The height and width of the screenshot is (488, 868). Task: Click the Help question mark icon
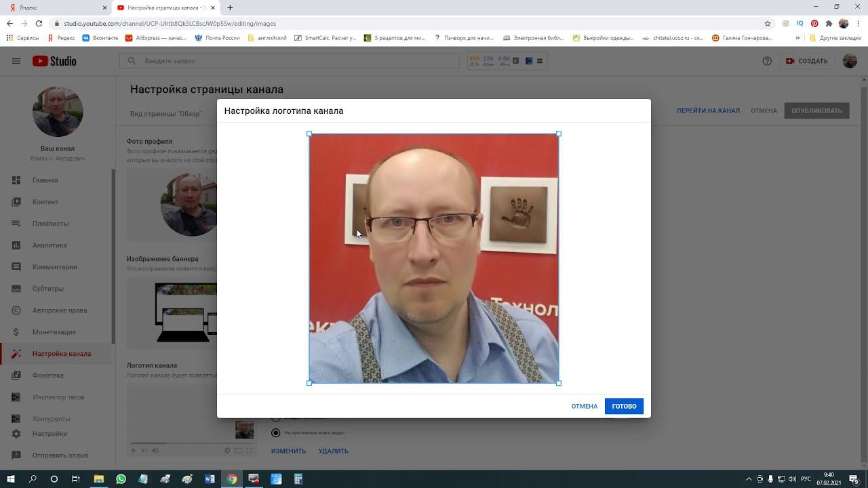(x=767, y=61)
